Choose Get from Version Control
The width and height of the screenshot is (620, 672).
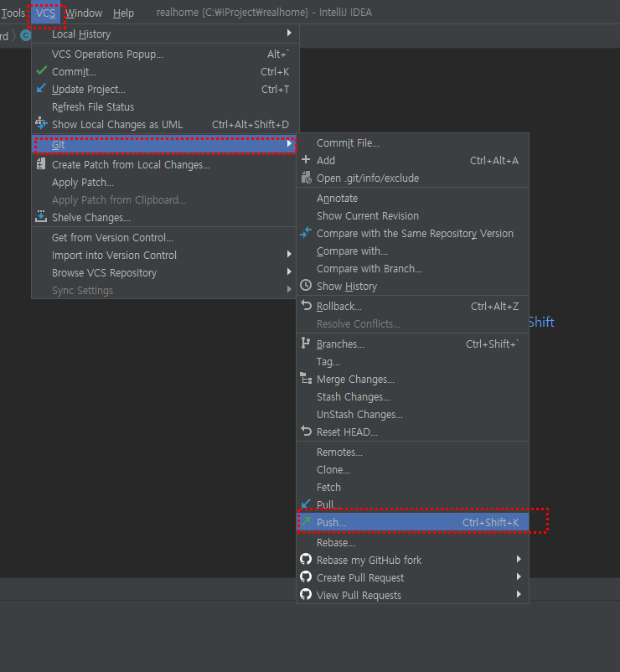[163, 237]
